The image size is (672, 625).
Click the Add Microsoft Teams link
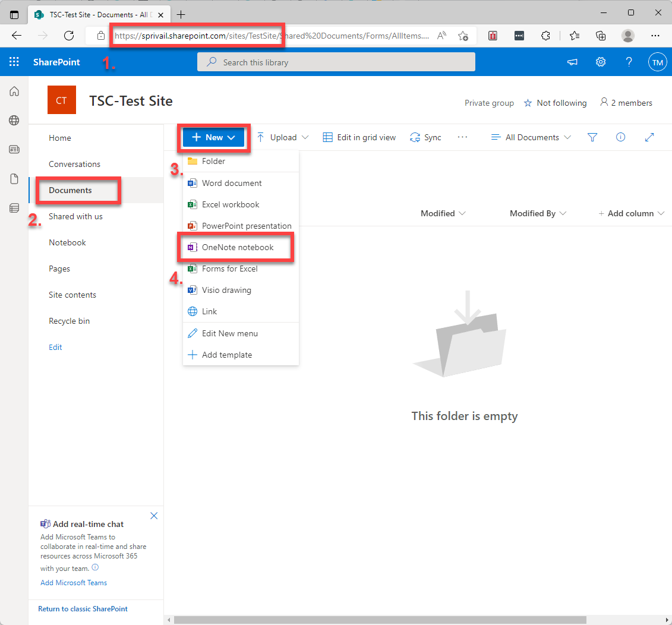(74, 583)
